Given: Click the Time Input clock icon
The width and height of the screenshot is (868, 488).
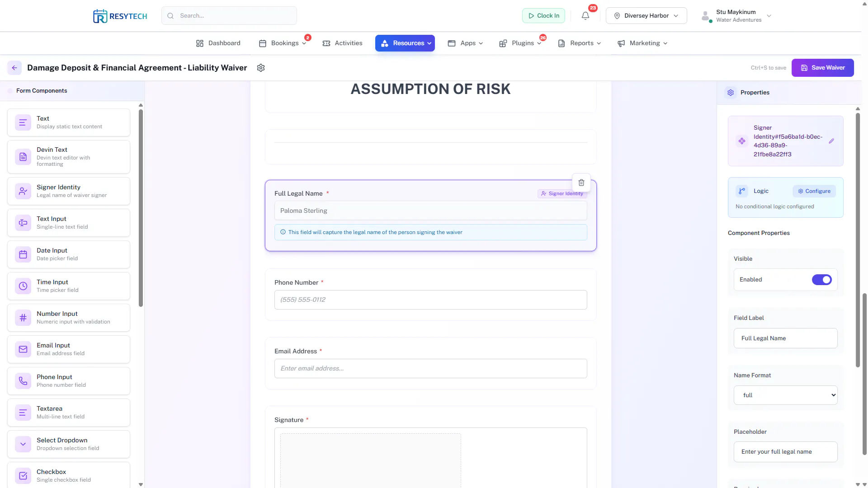Looking at the screenshot, I should click(23, 286).
